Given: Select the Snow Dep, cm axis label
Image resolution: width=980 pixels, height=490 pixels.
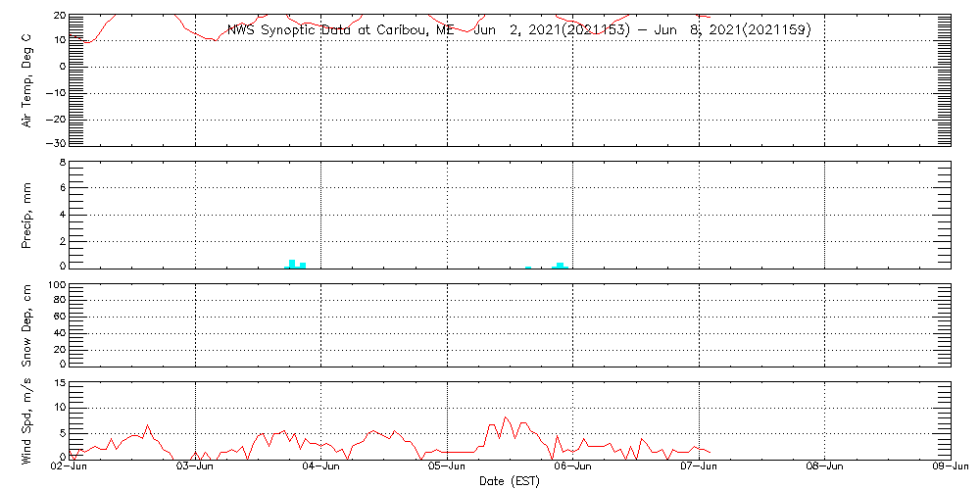Looking at the screenshot, I should [x=27, y=325].
